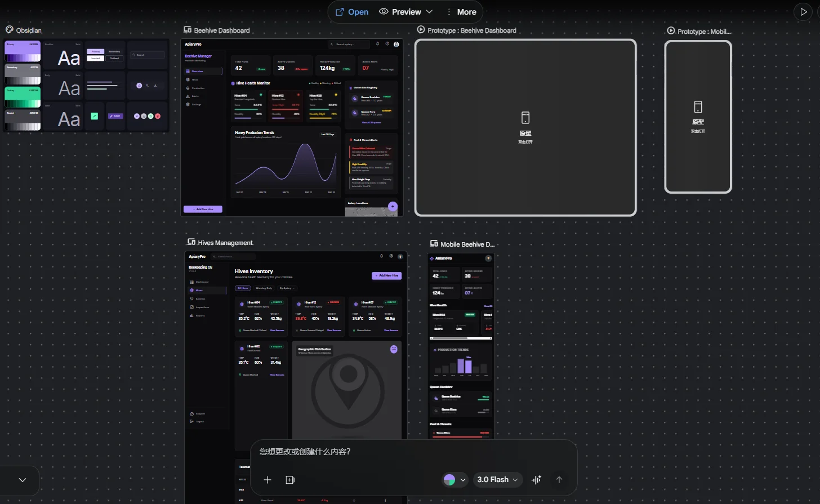This screenshot has height=504, width=820.
Task: Click the purple Primary color swatch in Obsidian
Action: tap(23, 51)
